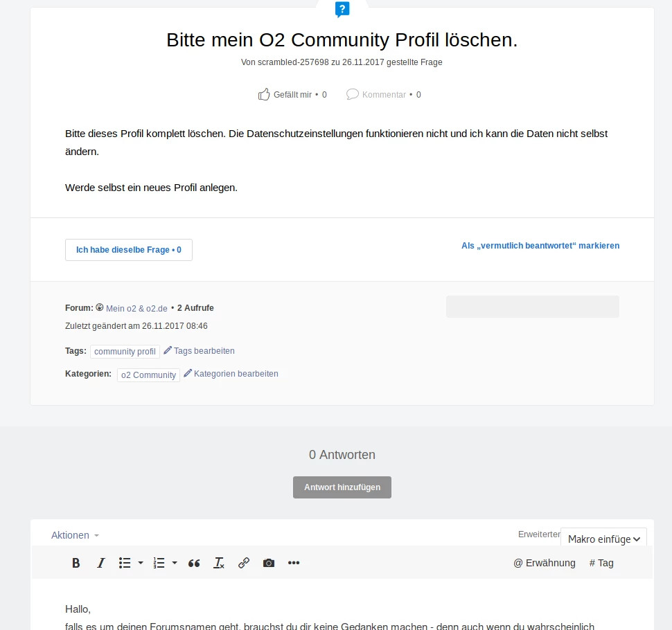Open the Mein o2 & o2.de forum link

click(136, 308)
